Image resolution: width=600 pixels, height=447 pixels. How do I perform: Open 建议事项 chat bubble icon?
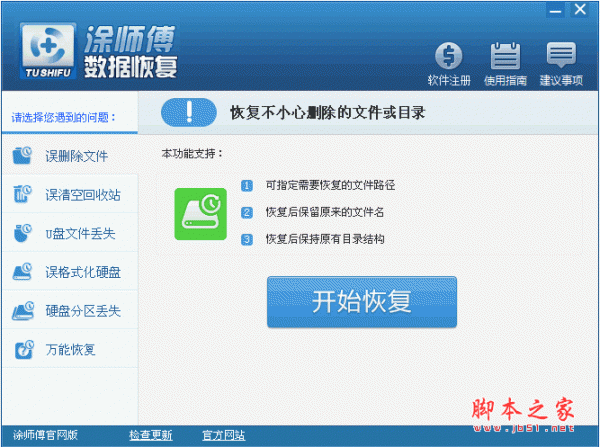[x=561, y=54]
